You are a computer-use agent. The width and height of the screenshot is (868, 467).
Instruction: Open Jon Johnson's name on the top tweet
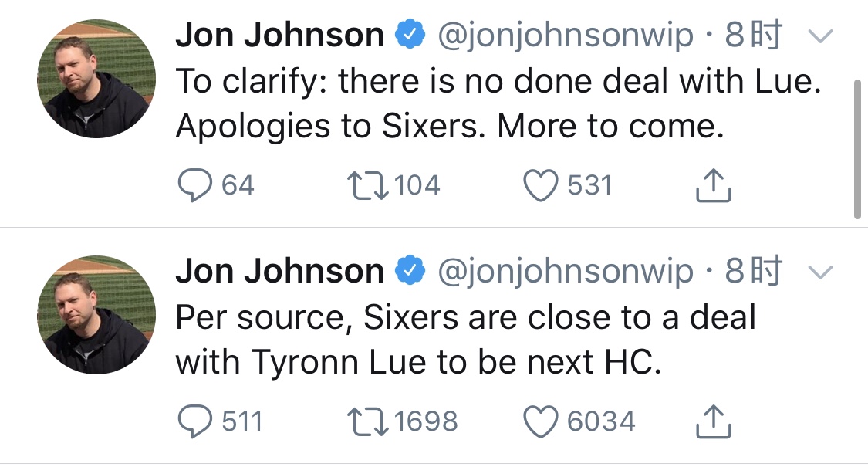279,36
